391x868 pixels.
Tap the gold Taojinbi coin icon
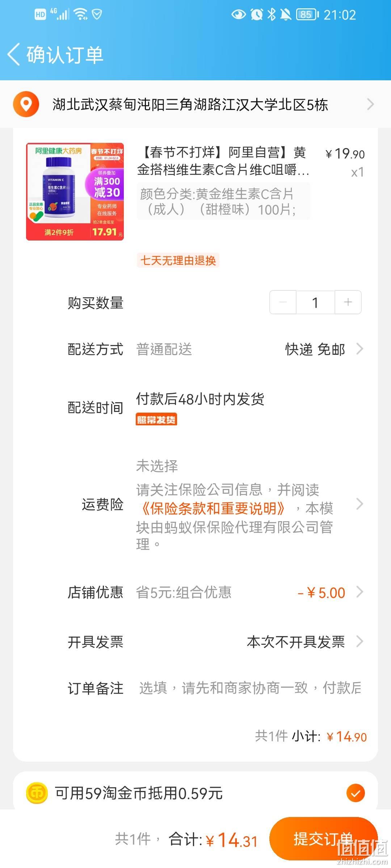tap(37, 793)
